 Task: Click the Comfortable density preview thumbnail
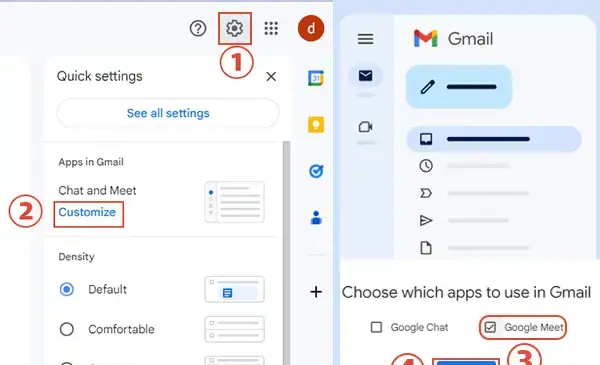(x=235, y=329)
